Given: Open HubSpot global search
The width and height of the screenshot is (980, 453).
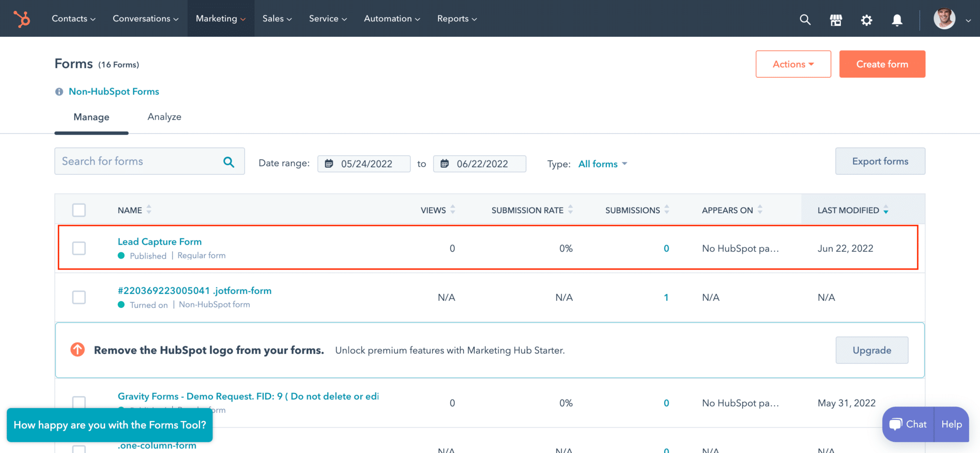Looking at the screenshot, I should click(805, 20).
